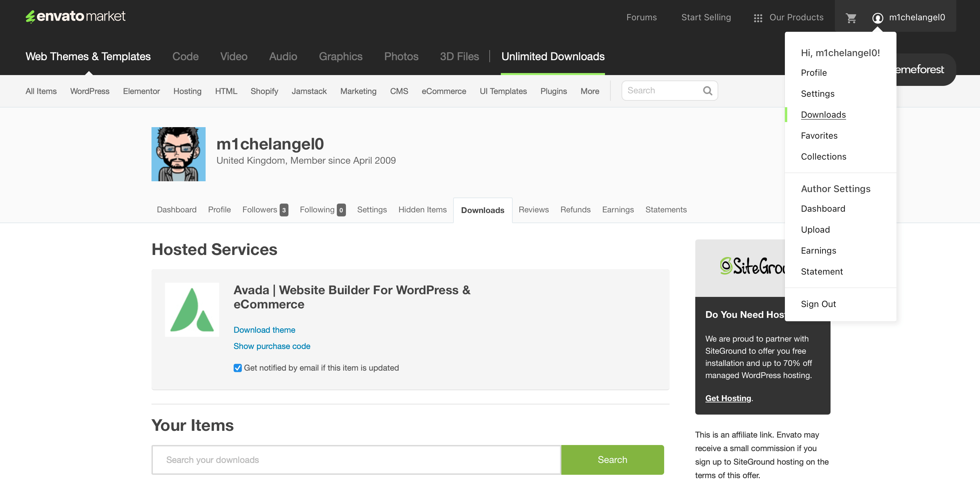Click Marketing subcategory
The image size is (980, 491).
point(358,91)
